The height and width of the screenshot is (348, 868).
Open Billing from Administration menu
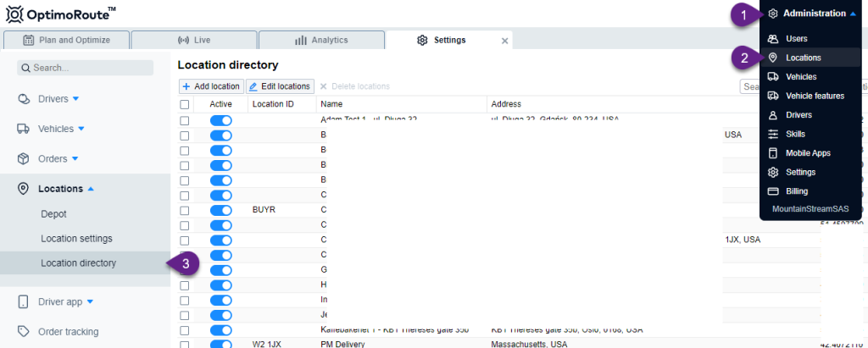[810, 191]
